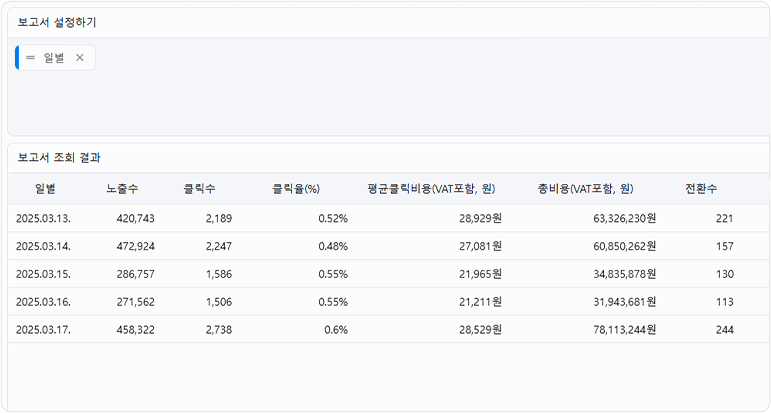Viewport: 771px width, 413px height.
Task: Grab the drag handle icon on 일별 chip
Action: [x=30, y=58]
